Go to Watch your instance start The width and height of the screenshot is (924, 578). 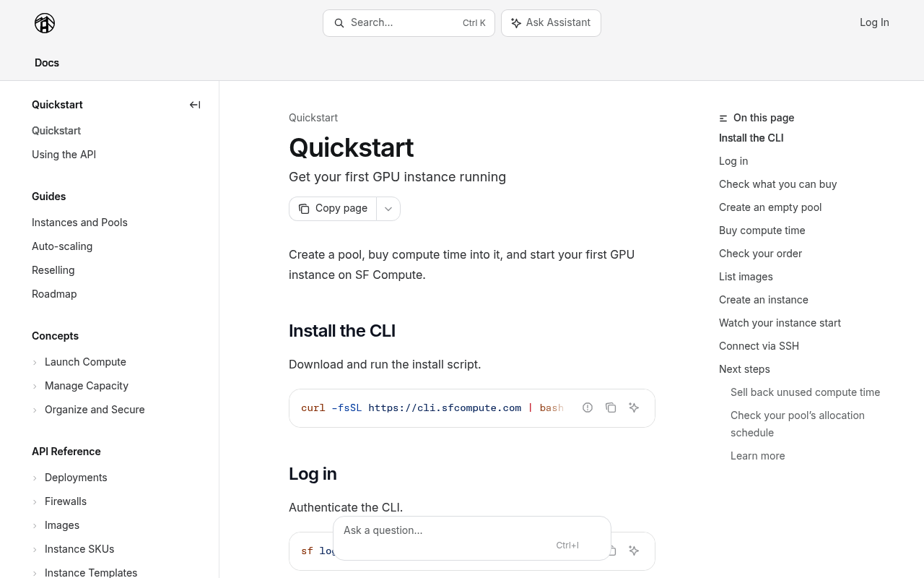pyautogui.click(x=780, y=323)
